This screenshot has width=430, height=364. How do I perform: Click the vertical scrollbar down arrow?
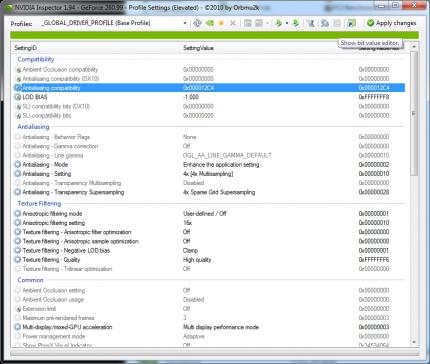414,342
